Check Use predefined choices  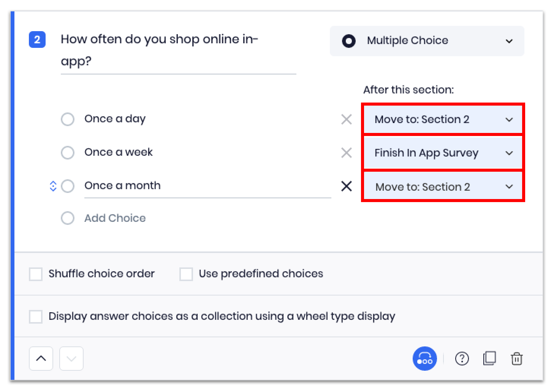[186, 274]
